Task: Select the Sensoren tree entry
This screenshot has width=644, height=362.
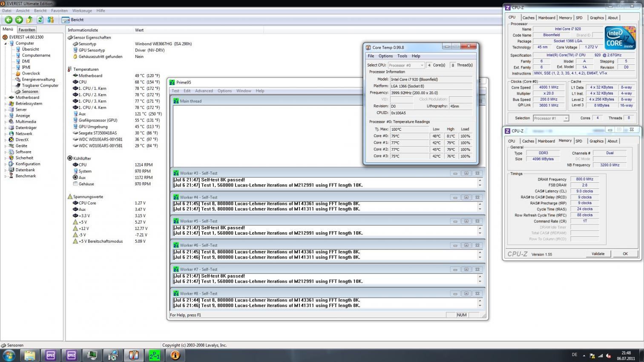Action: [30, 92]
